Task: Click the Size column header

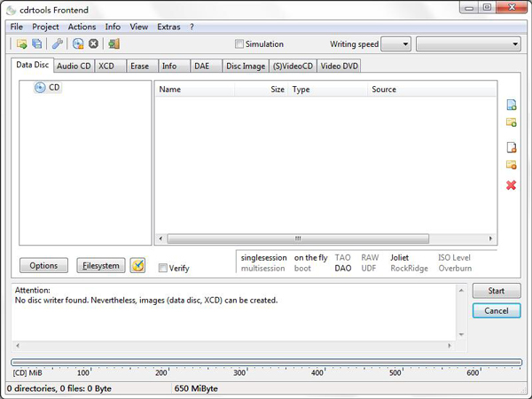Action: coord(261,90)
